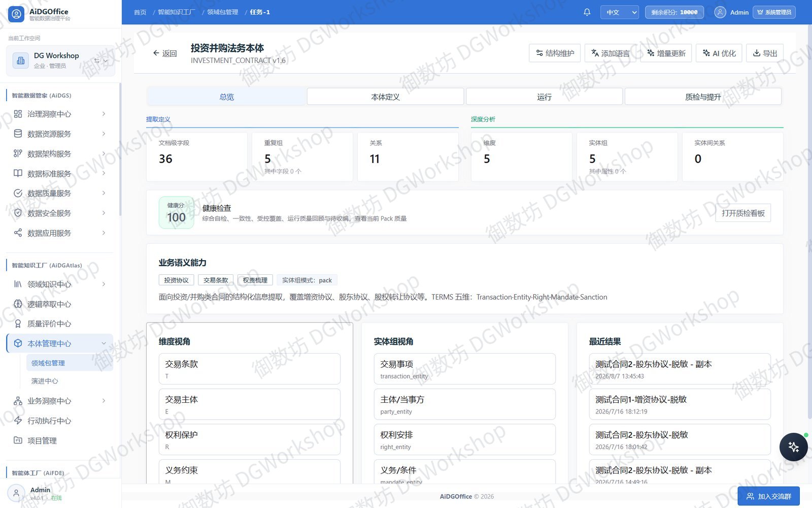Screen dimensions: 812x508
Task: Click the 数据架构服务 icon
Action: click(x=18, y=153)
